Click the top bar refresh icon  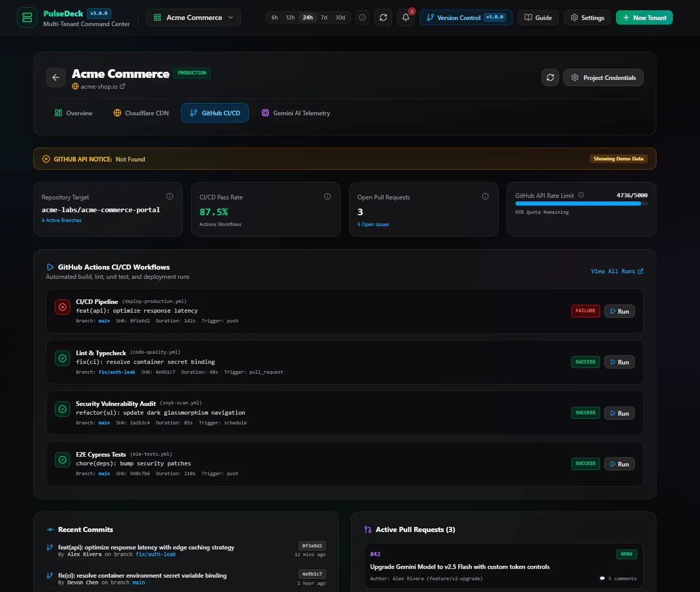pyautogui.click(x=383, y=17)
